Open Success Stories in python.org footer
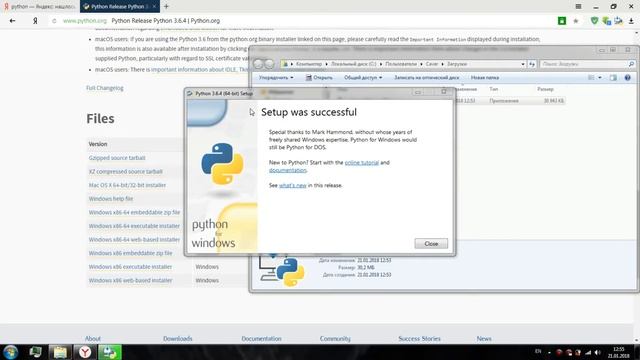Screen dimensions: 640x360 point(419,339)
